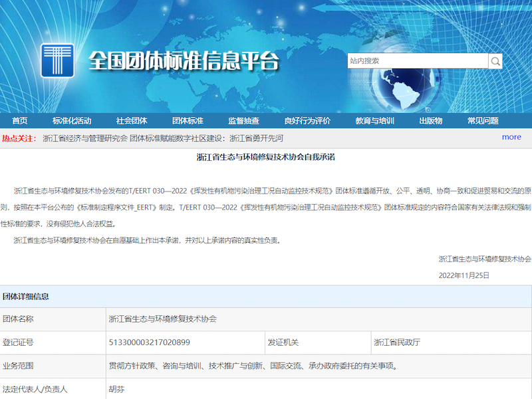Screen dimensions: 532x399
Task: Go to 教育与培训 page
Action: 375,121
